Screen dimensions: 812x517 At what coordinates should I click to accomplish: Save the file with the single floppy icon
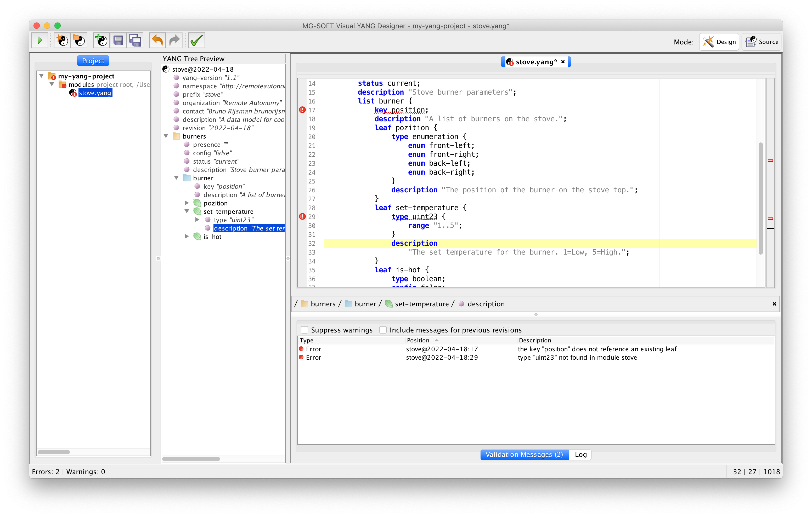point(118,41)
